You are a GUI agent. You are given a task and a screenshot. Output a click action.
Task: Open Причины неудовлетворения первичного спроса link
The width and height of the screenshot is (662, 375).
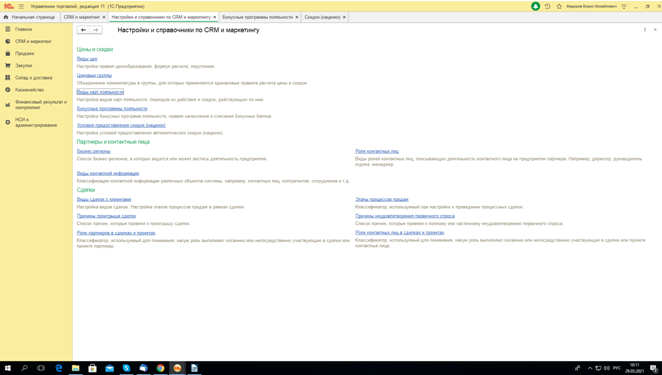tap(405, 216)
